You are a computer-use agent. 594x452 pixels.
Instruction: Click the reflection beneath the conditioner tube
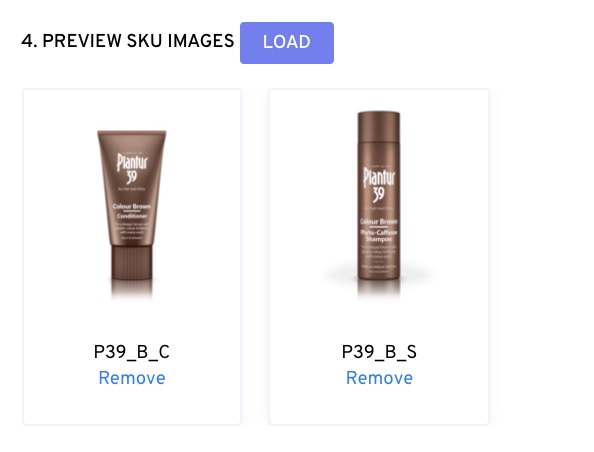click(x=132, y=289)
